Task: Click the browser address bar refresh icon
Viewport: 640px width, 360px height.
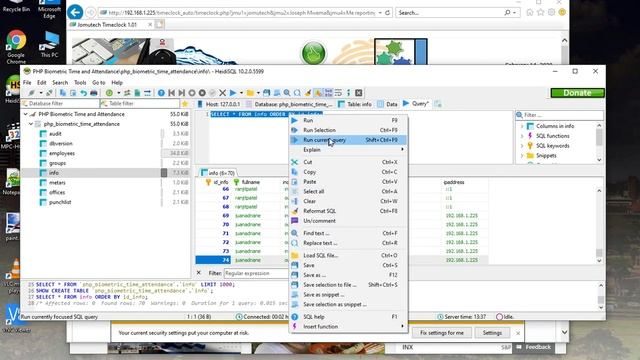Action: (x=387, y=13)
